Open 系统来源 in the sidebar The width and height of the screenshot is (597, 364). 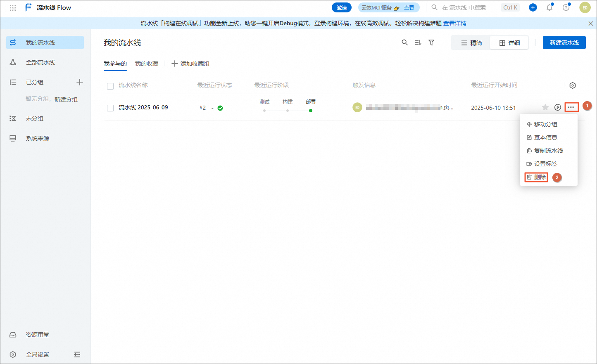coord(38,138)
